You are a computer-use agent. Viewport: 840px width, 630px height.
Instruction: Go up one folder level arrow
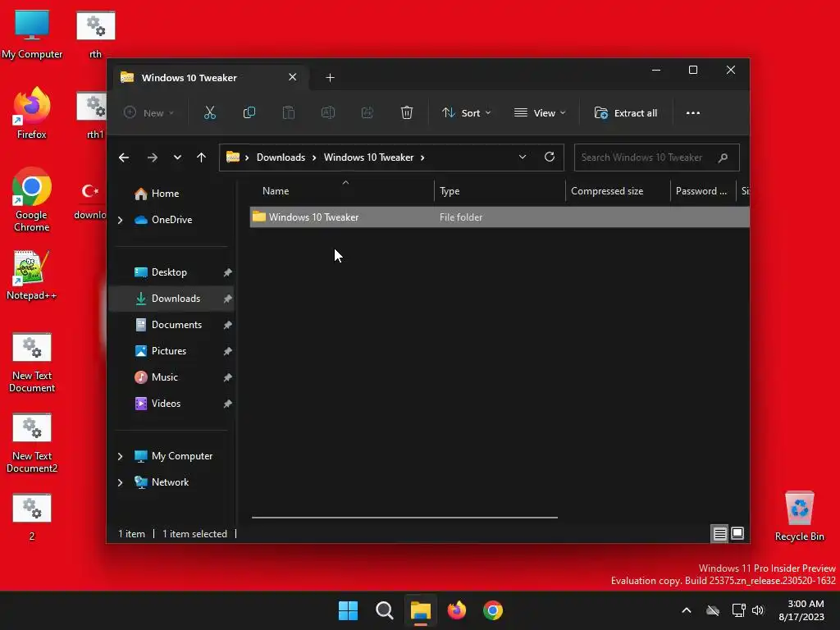(x=202, y=157)
